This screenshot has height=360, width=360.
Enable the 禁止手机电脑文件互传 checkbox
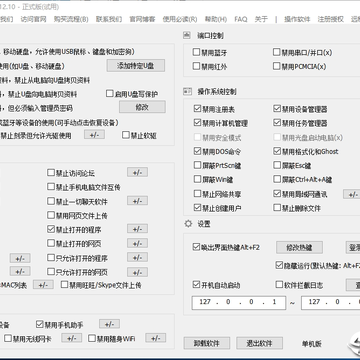click(51, 187)
